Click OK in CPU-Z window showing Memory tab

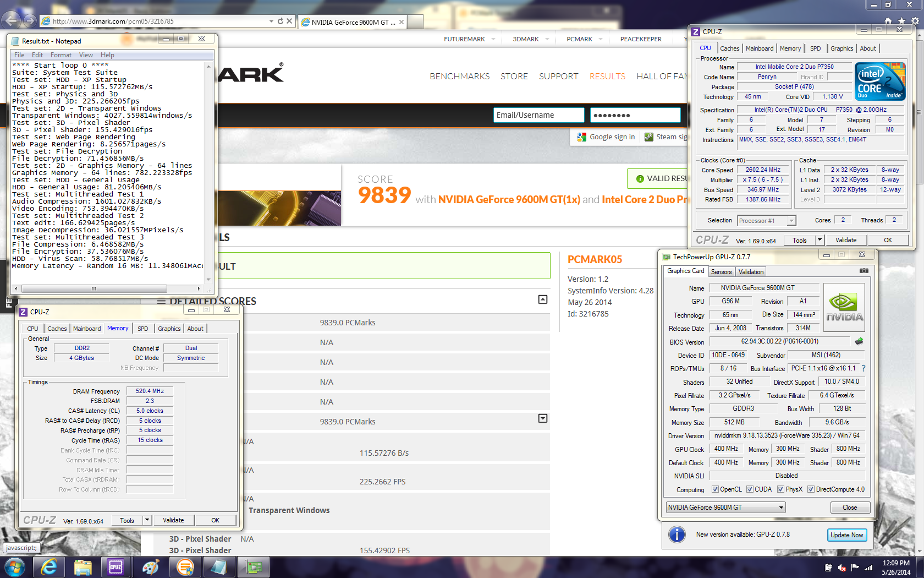tap(216, 520)
